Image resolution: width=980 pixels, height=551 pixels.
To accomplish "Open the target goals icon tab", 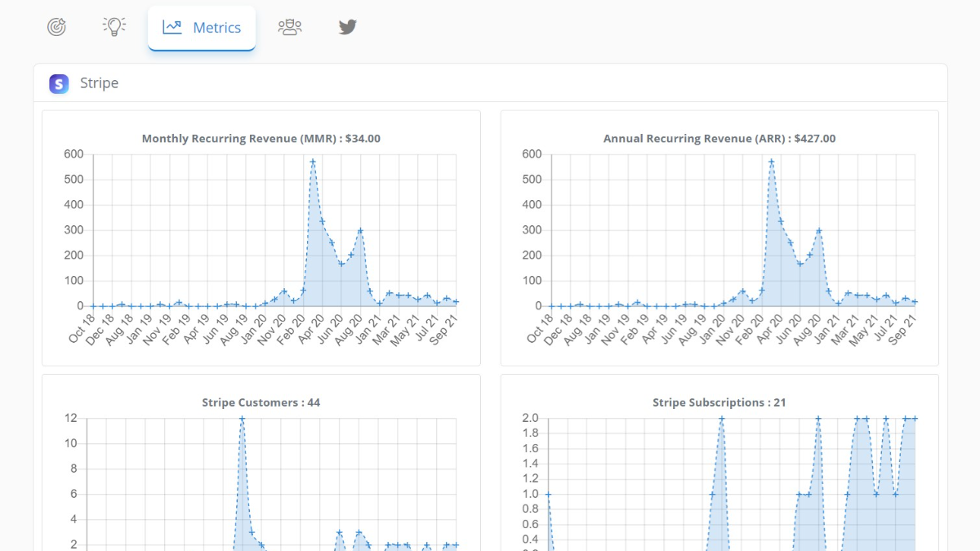I will click(56, 27).
